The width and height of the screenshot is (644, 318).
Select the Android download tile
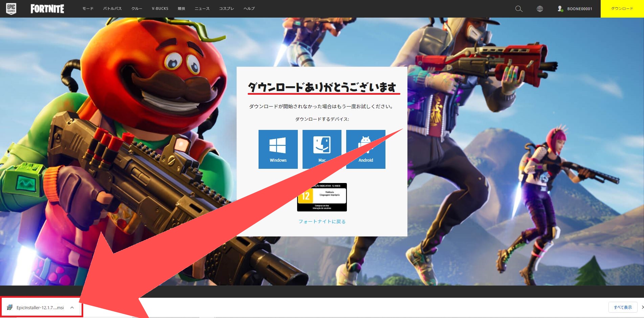click(x=366, y=149)
